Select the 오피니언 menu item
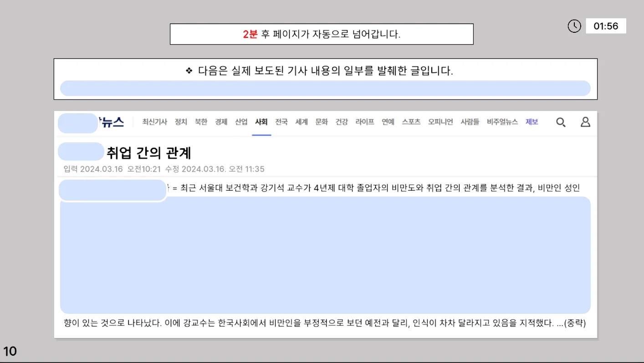This screenshot has width=644, height=363. click(x=440, y=122)
